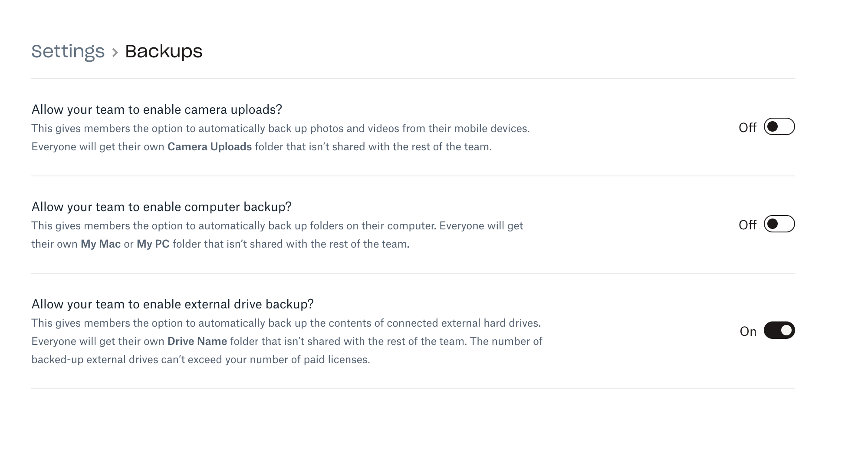Viewport: 868px width, 457px height.
Task: Select the computer backup question heading
Action: (x=162, y=207)
